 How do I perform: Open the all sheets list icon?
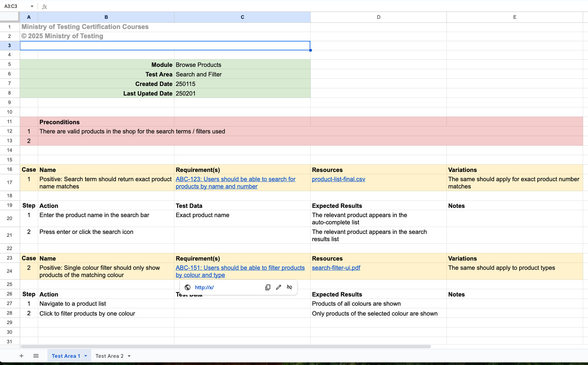coord(36,356)
